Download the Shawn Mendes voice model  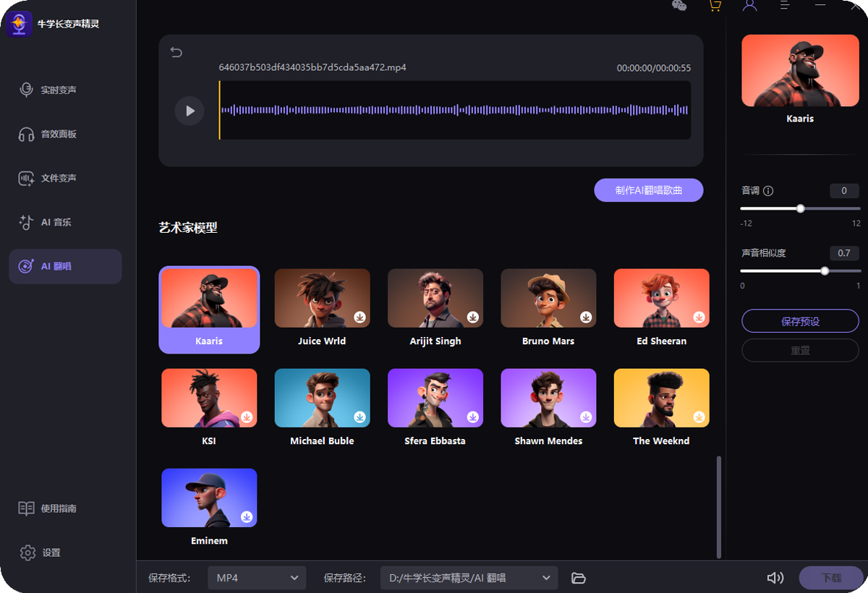tap(586, 417)
